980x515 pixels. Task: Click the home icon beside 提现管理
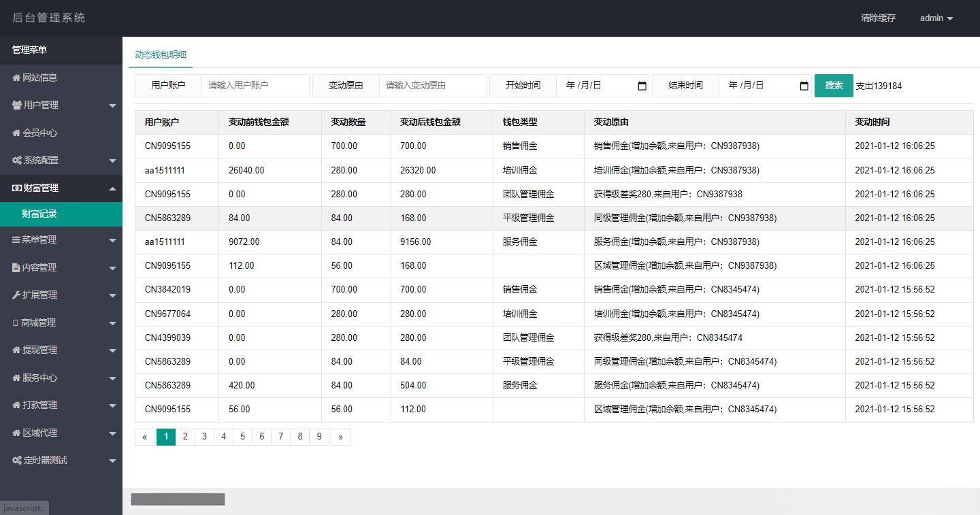pos(16,350)
